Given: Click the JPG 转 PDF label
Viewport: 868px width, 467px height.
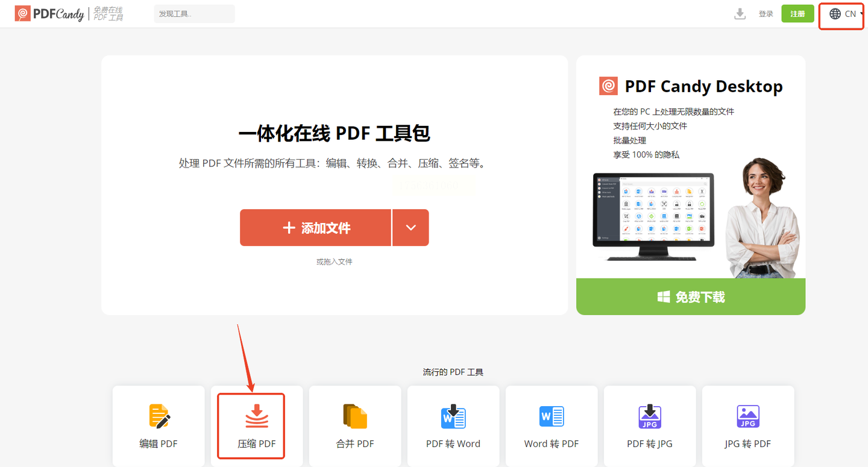Looking at the screenshot, I should pos(748,444).
